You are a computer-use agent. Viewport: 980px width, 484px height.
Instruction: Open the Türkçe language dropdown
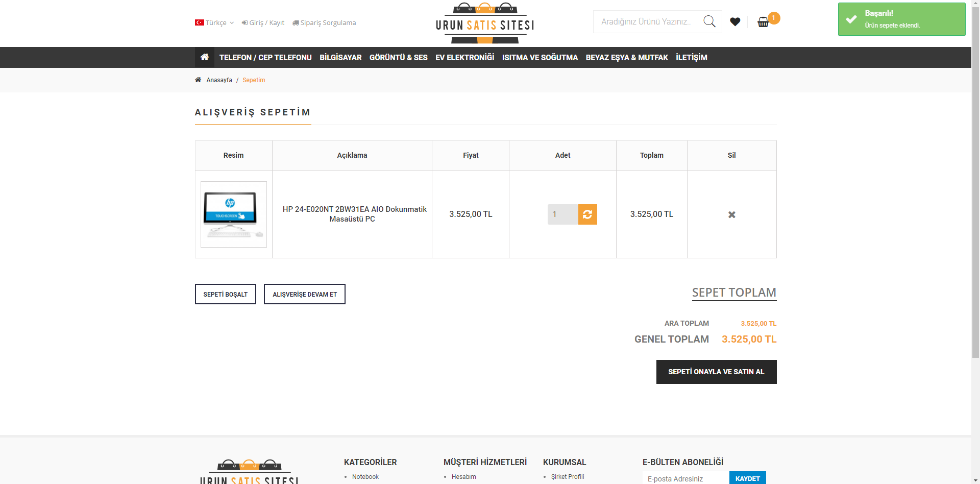pos(214,23)
